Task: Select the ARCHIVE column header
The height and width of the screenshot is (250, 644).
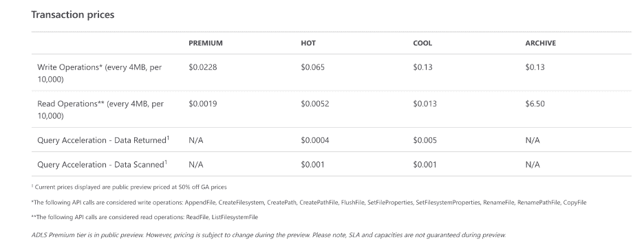Action: [x=541, y=43]
